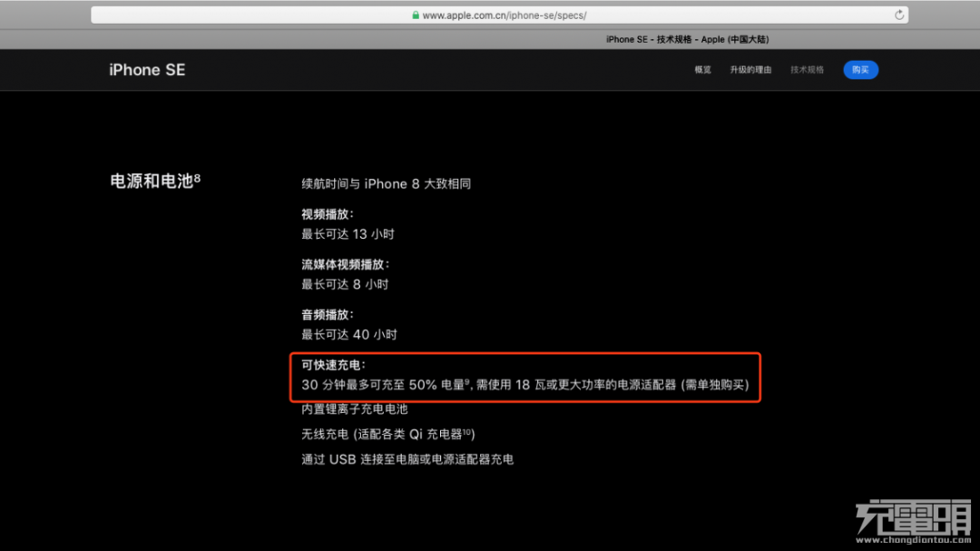This screenshot has height=551, width=980.
Task: Click text 最长可达 8 小时
Action: coord(345,284)
